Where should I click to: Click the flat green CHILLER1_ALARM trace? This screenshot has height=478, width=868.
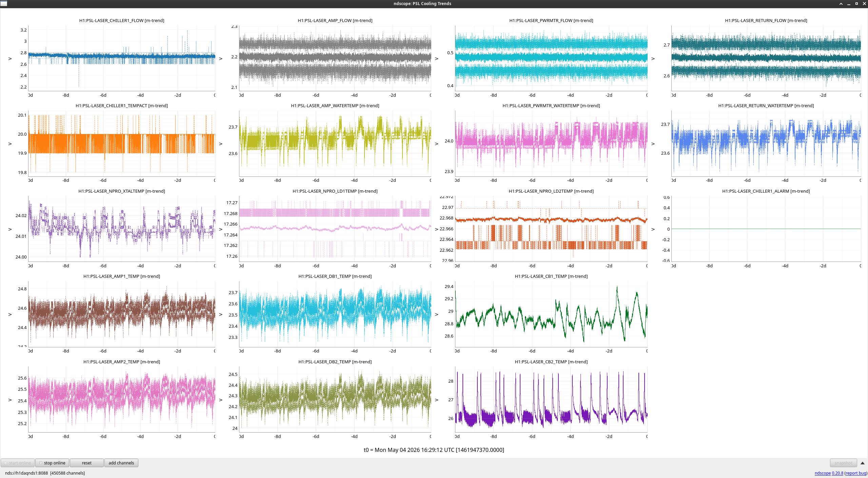point(766,229)
